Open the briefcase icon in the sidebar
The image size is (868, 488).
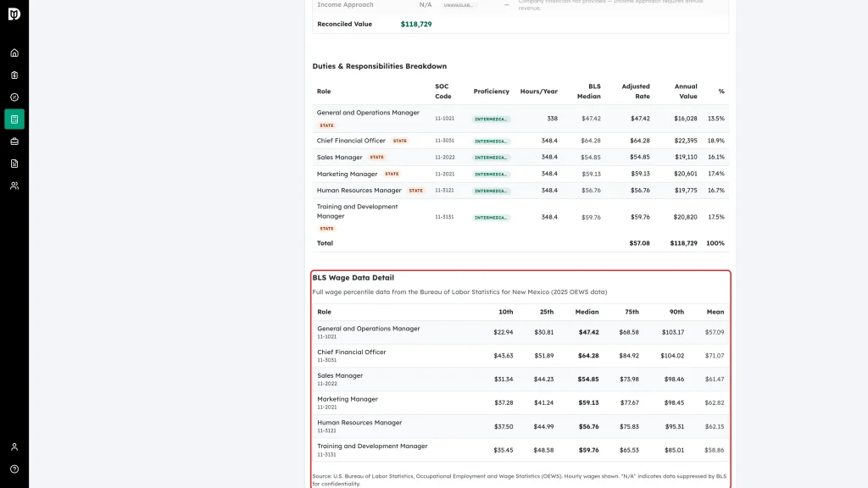click(14, 141)
